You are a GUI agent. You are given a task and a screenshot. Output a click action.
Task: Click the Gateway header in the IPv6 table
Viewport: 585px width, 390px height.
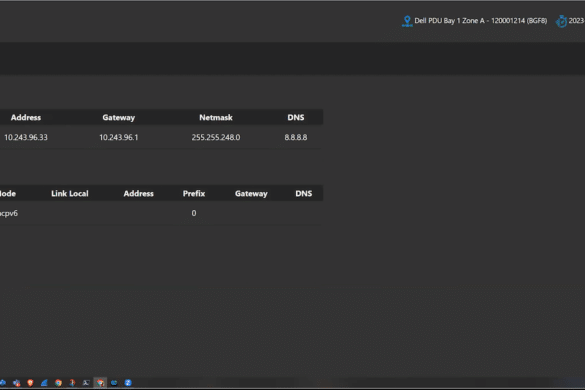tap(251, 194)
